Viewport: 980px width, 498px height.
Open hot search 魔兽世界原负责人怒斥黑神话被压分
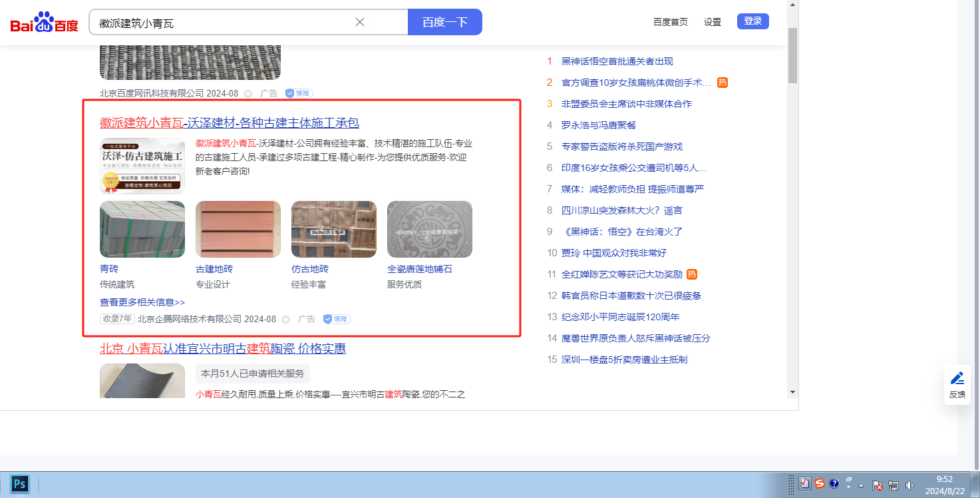click(x=636, y=338)
